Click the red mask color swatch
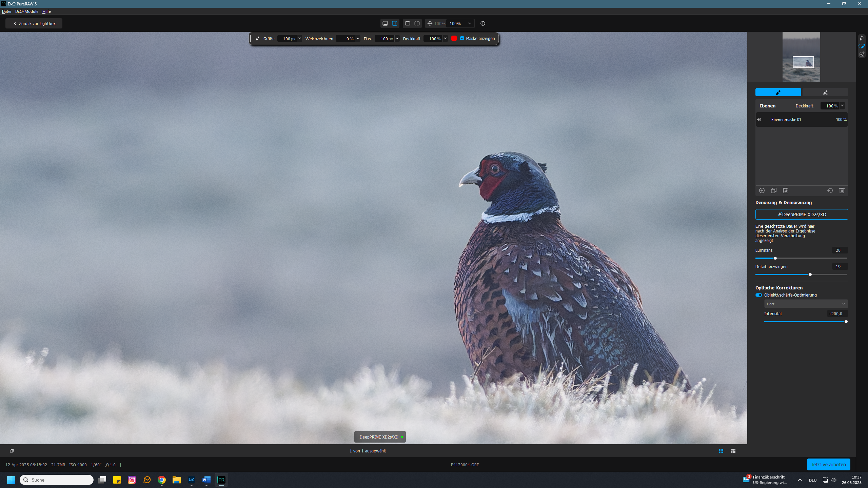Image resolution: width=868 pixels, height=488 pixels. coord(454,39)
